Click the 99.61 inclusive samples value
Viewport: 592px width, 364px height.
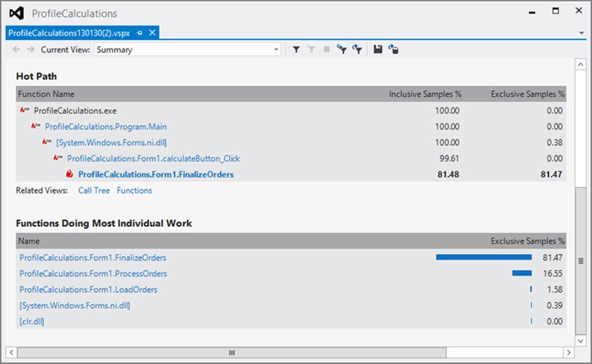click(449, 159)
